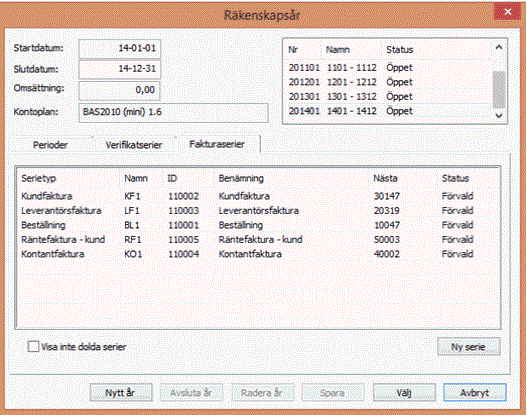
Task: Switch to the Perioder tab
Action: click(50, 145)
